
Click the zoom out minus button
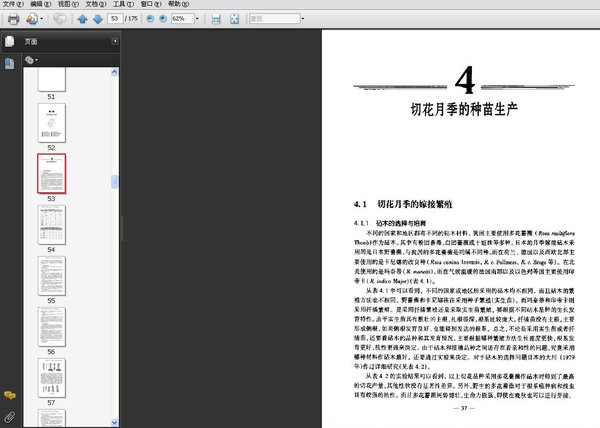(150, 18)
